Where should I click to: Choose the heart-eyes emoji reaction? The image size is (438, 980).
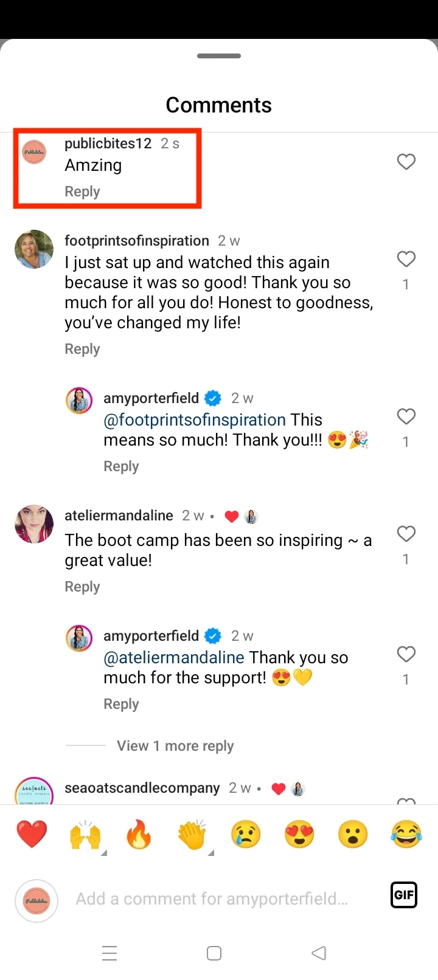pyautogui.click(x=299, y=834)
